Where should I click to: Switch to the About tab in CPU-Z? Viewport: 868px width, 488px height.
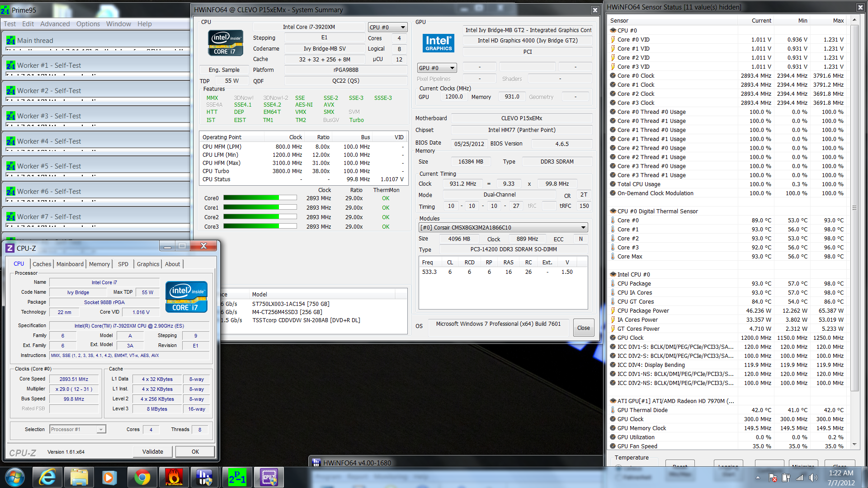173,264
